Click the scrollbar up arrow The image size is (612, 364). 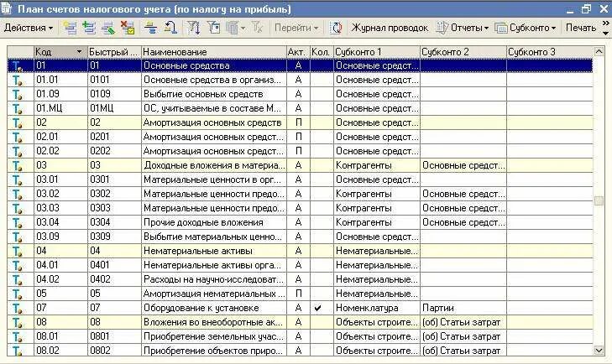tap(599, 51)
